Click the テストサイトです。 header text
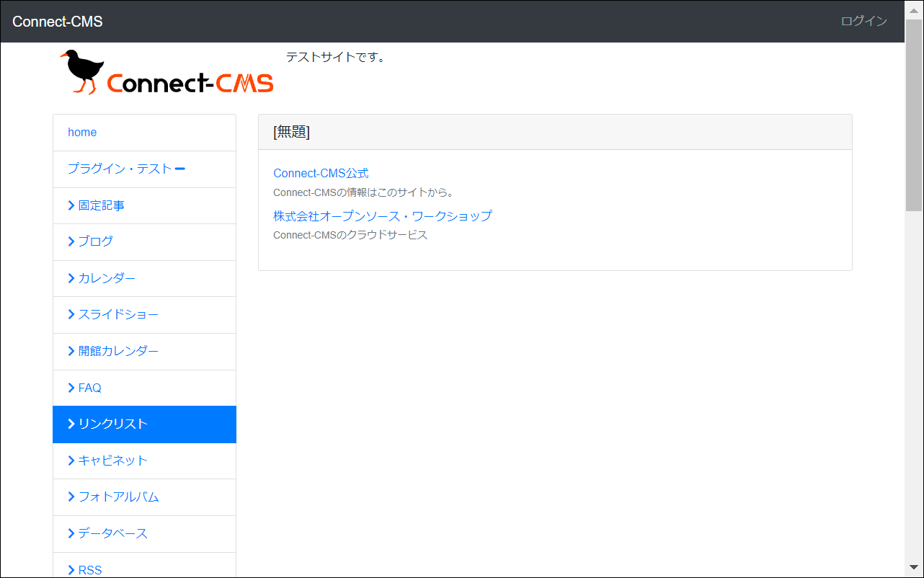This screenshot has height=578, width=924. [336, 57]
